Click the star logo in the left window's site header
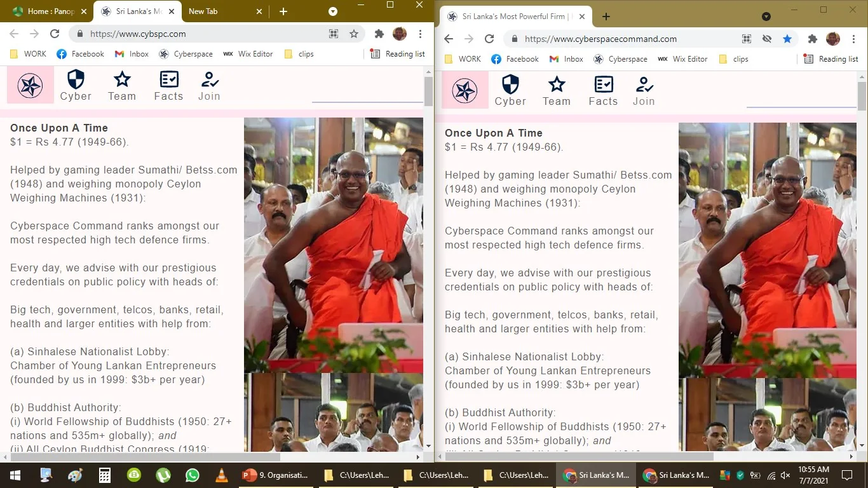This screenshot has height=488, width=868. (30, 85)
